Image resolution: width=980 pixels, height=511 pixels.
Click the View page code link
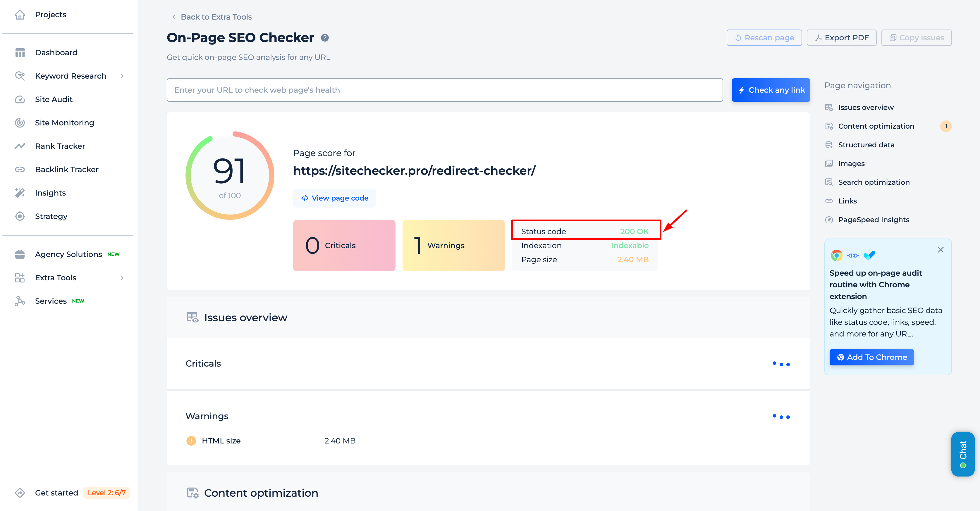tap(335, 198)
